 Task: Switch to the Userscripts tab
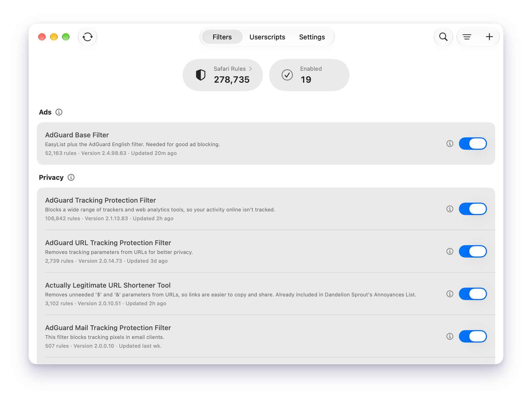[267, 37]
